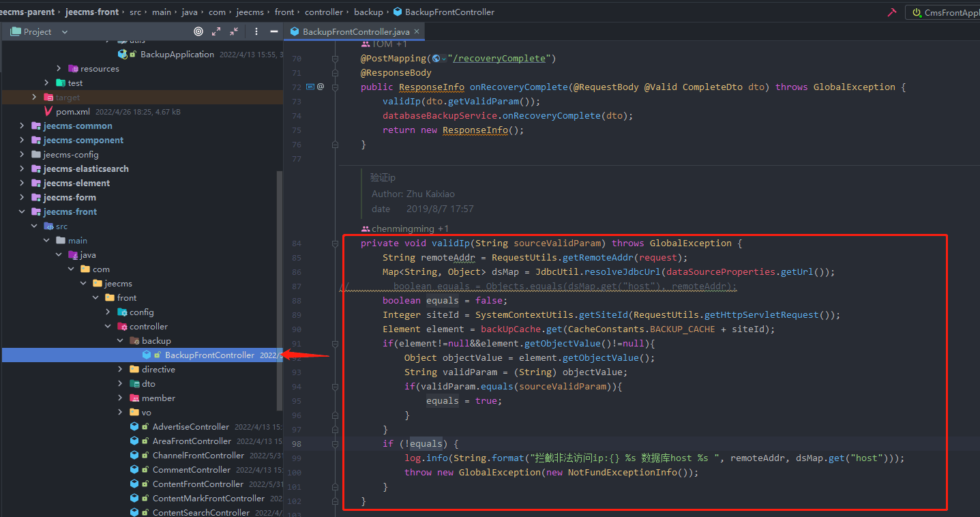Screen dimensions: 980x517
Task: Hide the Project tool window with minimize icon
Action: coord(274,31)
